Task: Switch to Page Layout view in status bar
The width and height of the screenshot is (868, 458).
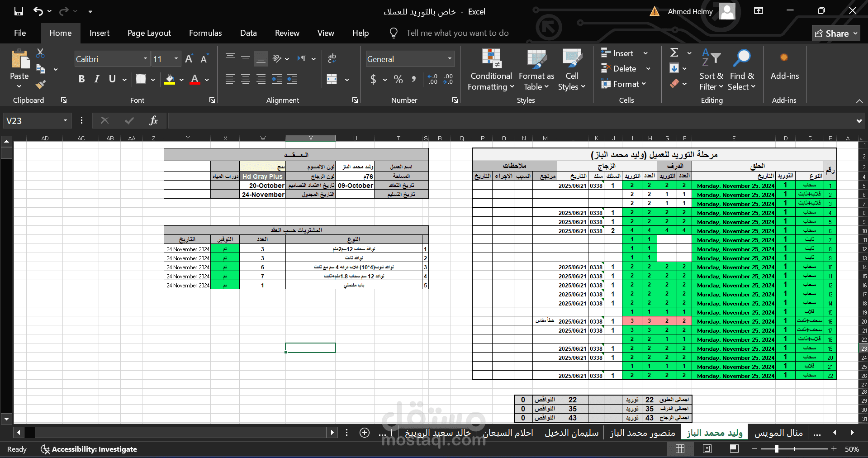Action: pyautogui.click(x=707, y=448)
